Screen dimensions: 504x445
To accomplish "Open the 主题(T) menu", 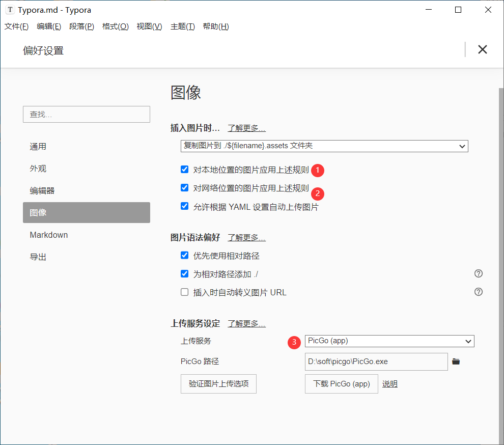I will pos(183,26).
